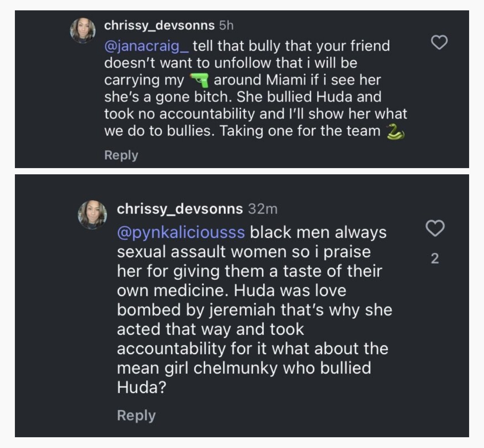Screen dimensions: 484x448
Task: Open the @pynkaliciousss mention link
Action: [181, 232]
